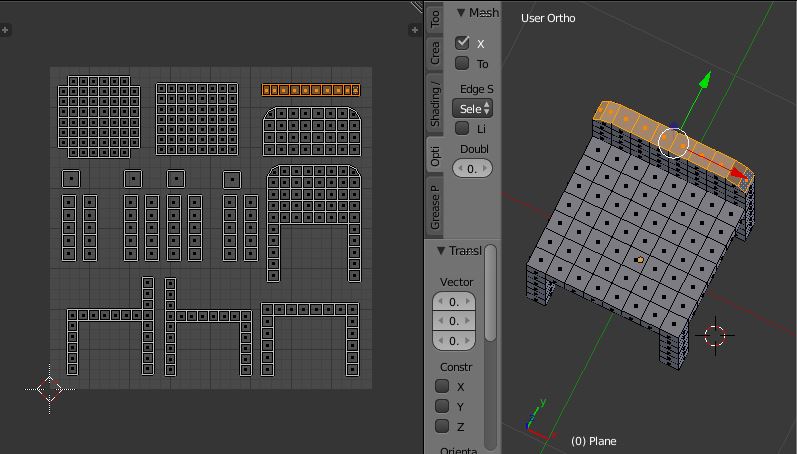797x454 pixels.
Task: Disable the X Mirror checkbox
Action: pos(462,43)
